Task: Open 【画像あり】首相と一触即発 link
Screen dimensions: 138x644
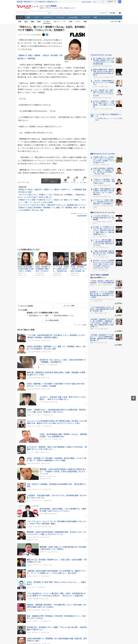Action: [x=40, y=57]
